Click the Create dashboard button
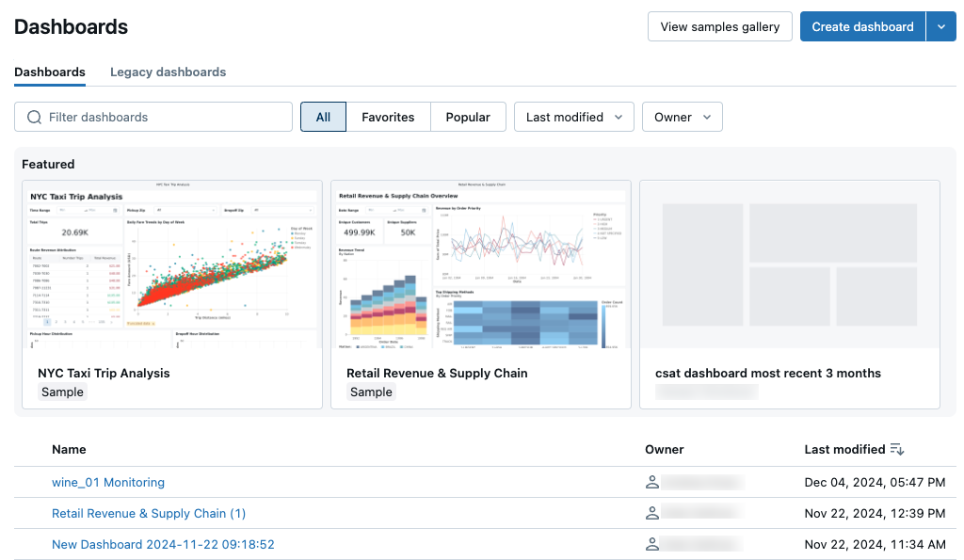This screenshot has width=964, height=560. pos(862,27)
